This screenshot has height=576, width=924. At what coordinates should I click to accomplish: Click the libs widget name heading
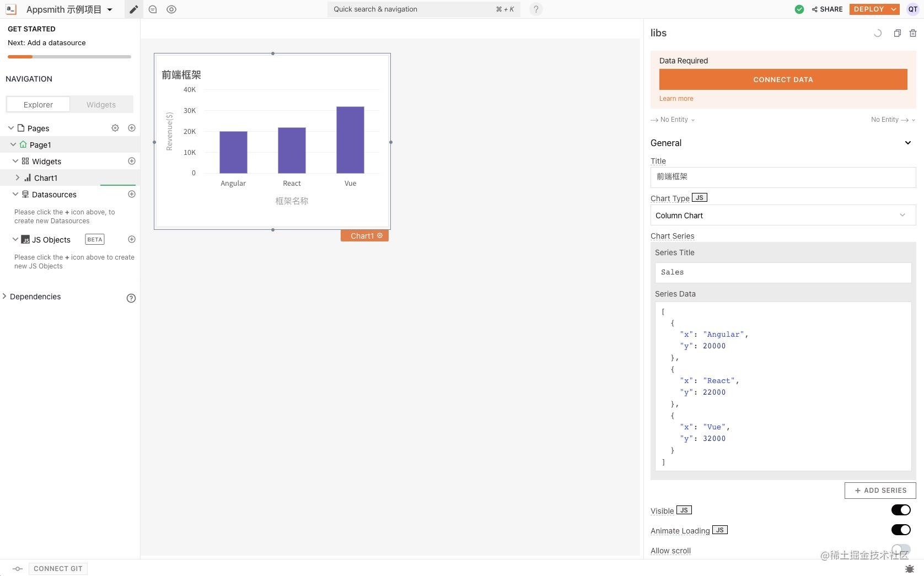658,33
